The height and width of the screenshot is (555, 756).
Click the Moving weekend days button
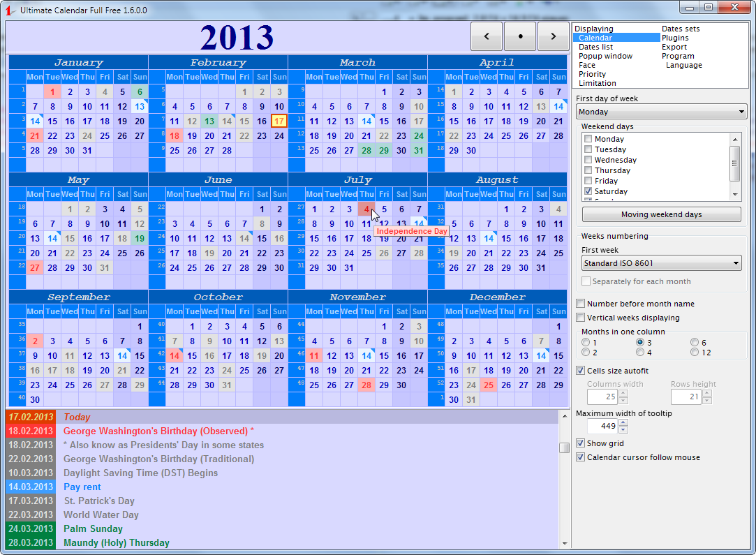point(662,214)
